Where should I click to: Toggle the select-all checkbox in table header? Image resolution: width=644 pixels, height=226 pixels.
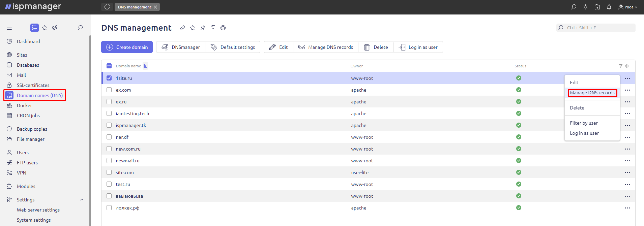tap(109, 66)
